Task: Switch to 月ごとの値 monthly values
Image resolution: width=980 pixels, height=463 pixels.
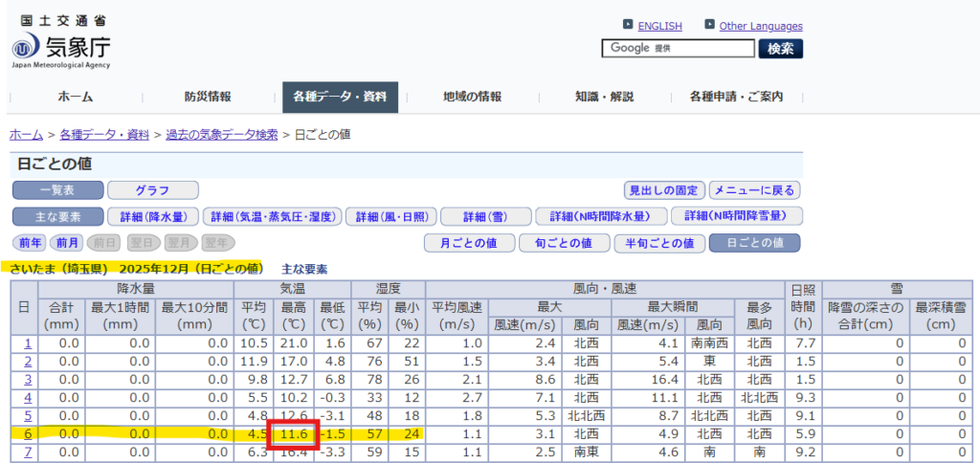Action: point(469,243)
